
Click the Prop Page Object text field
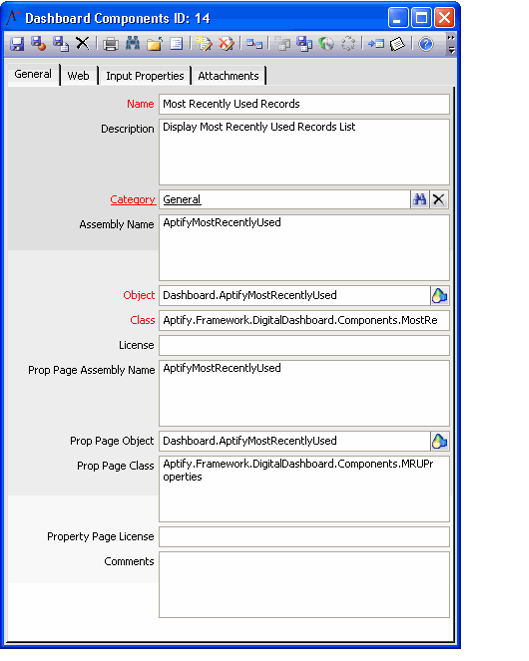pyautogui.click(x=295, y=441)
